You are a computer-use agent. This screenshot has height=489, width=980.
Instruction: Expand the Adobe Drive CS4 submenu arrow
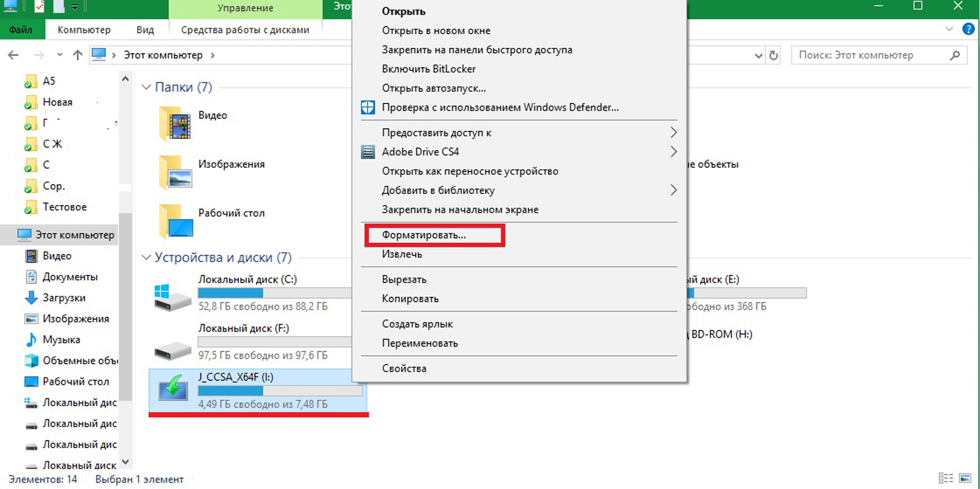673,152
